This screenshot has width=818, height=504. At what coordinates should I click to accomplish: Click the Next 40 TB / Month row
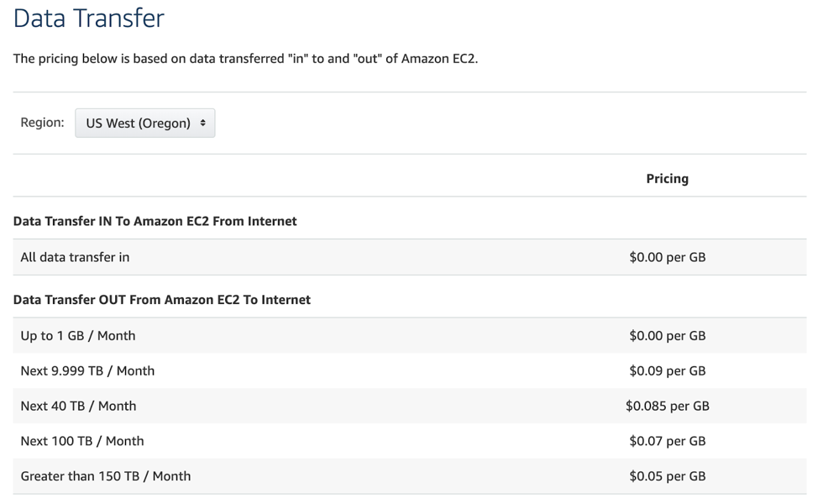[x=78, y=406]
